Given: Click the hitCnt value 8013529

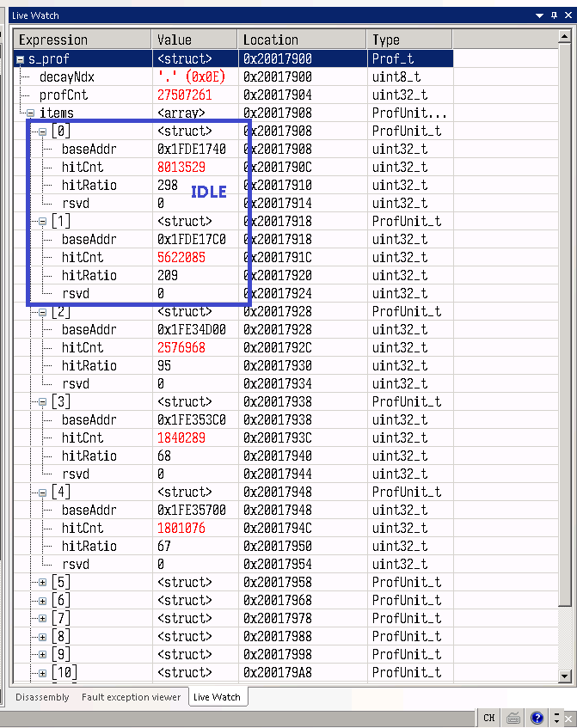Looking at the screenshot, I should click(x=181, y=167).
